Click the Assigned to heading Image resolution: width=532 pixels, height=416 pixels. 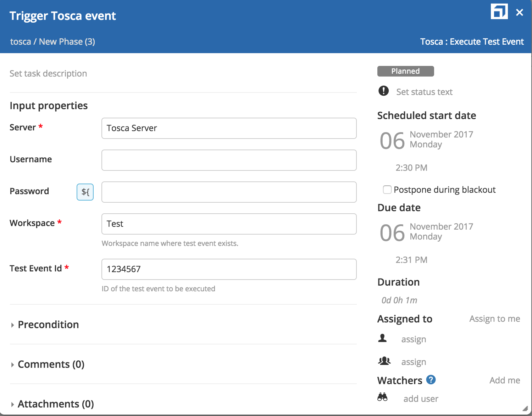pyautogui.click(x=405, y=319)
